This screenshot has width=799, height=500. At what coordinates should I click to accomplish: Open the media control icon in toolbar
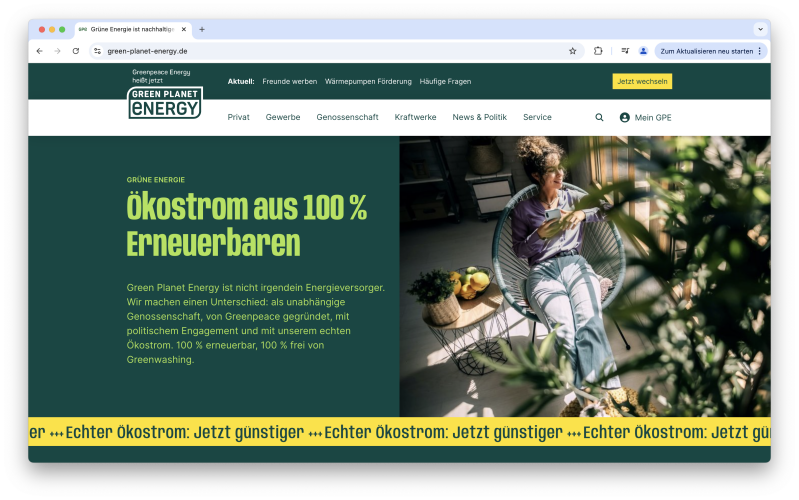625,51
